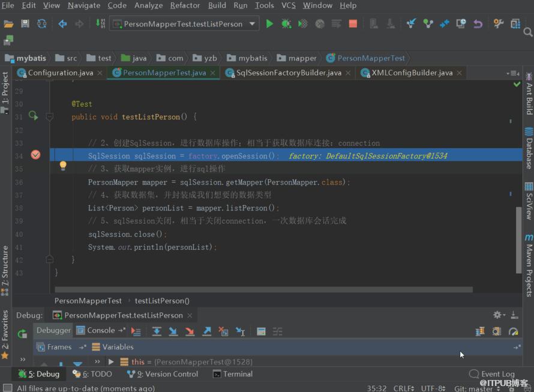Open file with the folder toolbar icon

pos(8,24)
